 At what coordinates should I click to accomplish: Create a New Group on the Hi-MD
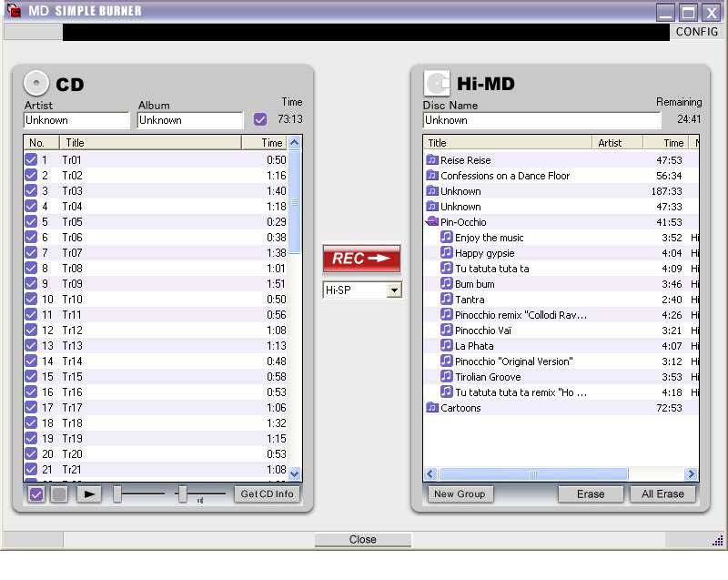(460, 494)
